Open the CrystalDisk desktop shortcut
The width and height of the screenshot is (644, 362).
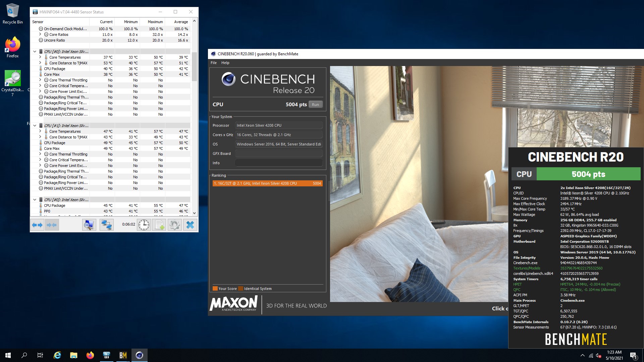pyautogui.click(x=13, y=83)
